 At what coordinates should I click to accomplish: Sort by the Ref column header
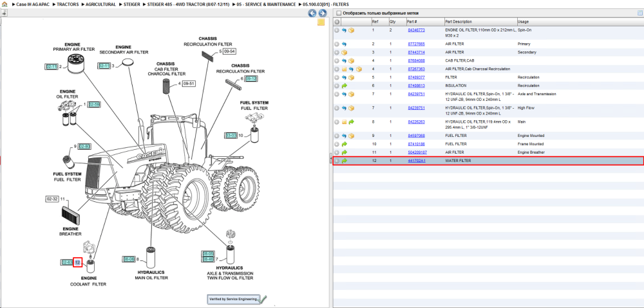click(379, 22)
